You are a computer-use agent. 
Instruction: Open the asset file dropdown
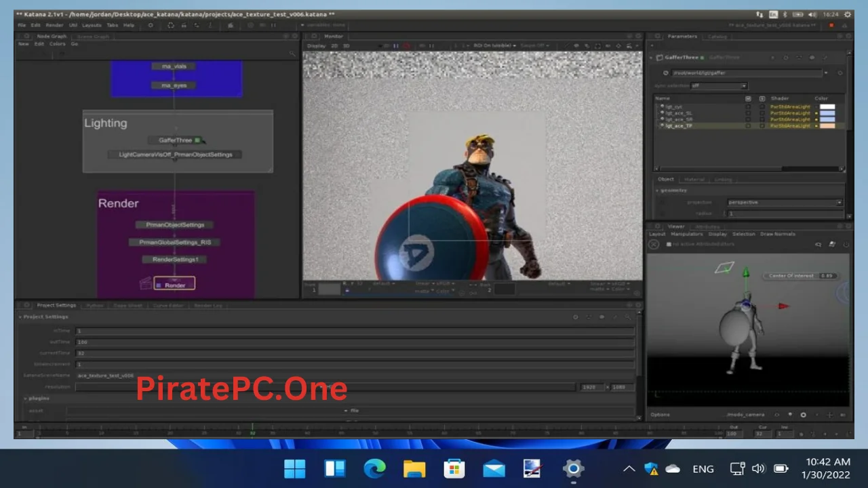point(351,411)
